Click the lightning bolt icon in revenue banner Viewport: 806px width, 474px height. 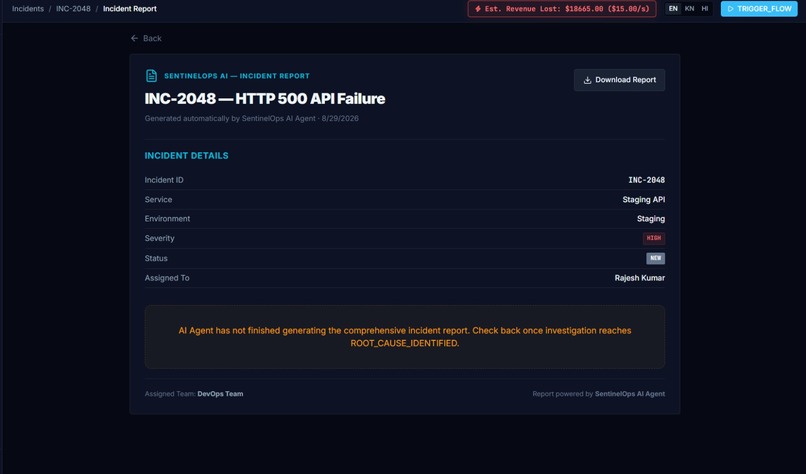coord(478,9)
